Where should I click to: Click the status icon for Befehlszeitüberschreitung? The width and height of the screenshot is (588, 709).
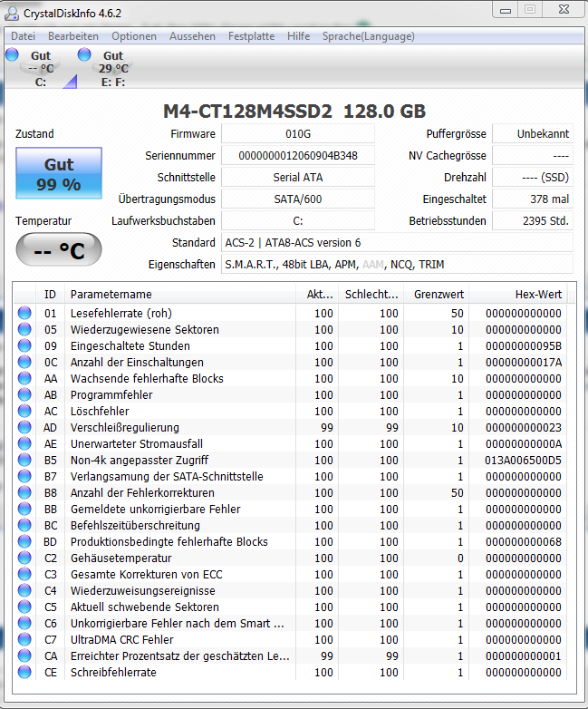coord(24,525)
